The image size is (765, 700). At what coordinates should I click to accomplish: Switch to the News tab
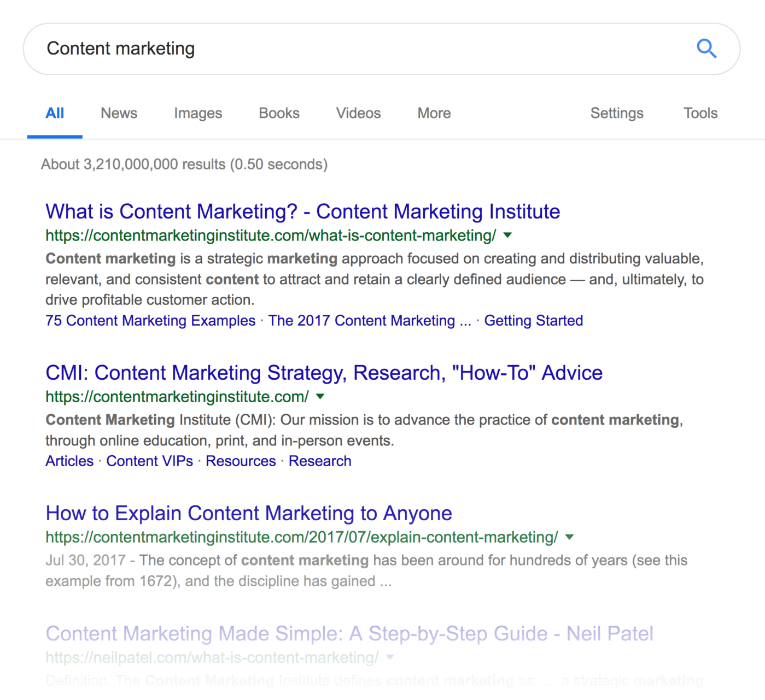pos(119,113)
